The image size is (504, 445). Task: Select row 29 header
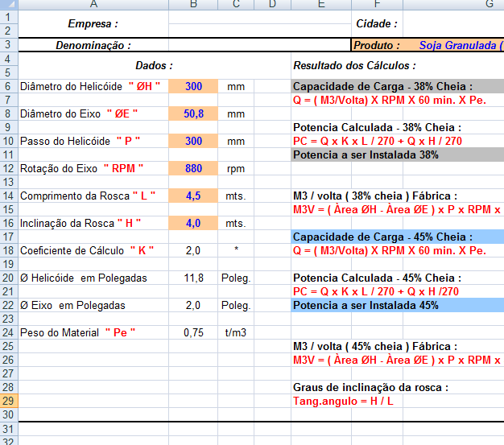tap(8, 401)
